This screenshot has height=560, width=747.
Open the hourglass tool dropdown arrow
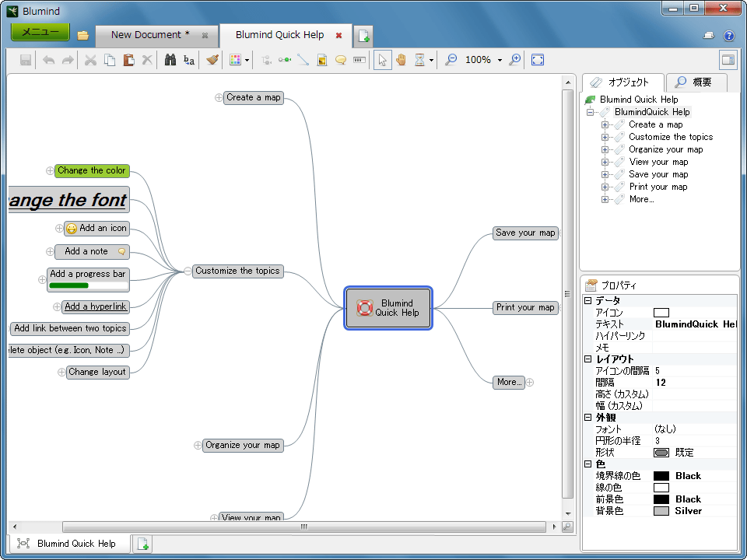pos(431,61)
